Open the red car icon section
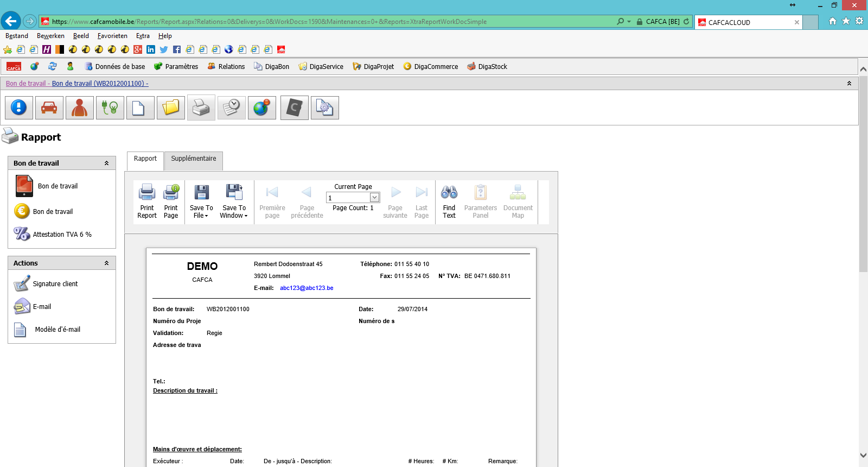Image resolution: width=868 pixels, height=467 pixels. (x=49, y=108)
